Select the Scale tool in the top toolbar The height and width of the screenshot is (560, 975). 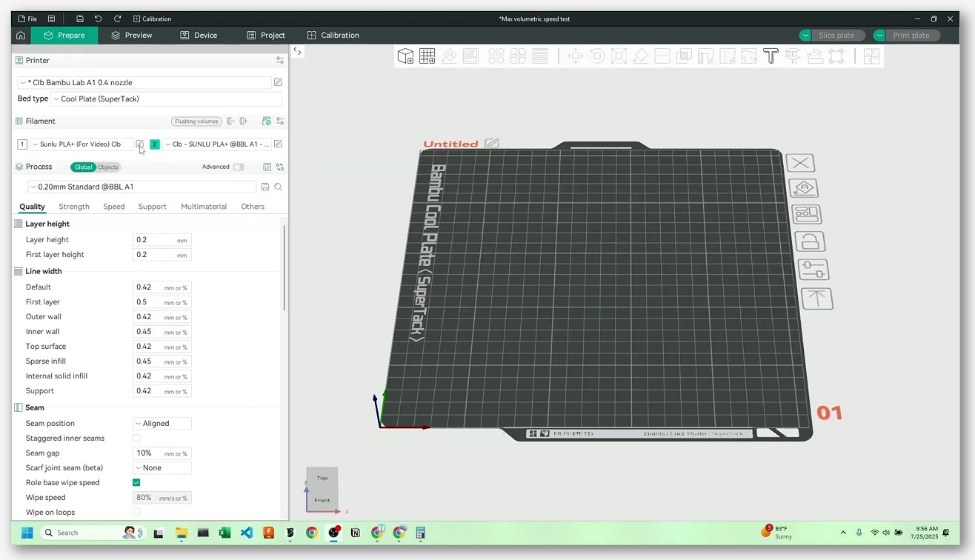[x=619, y=56]
